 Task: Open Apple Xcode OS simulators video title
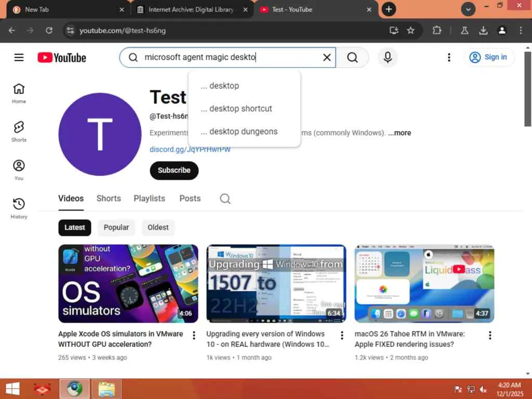pyautogui.click(x=121, y=339)
